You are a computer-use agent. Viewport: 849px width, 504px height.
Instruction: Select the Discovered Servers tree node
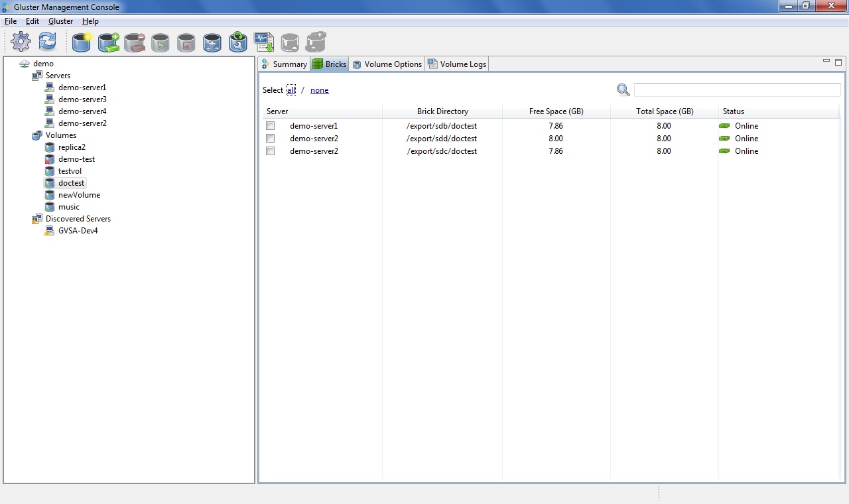[x=78, y=219]
